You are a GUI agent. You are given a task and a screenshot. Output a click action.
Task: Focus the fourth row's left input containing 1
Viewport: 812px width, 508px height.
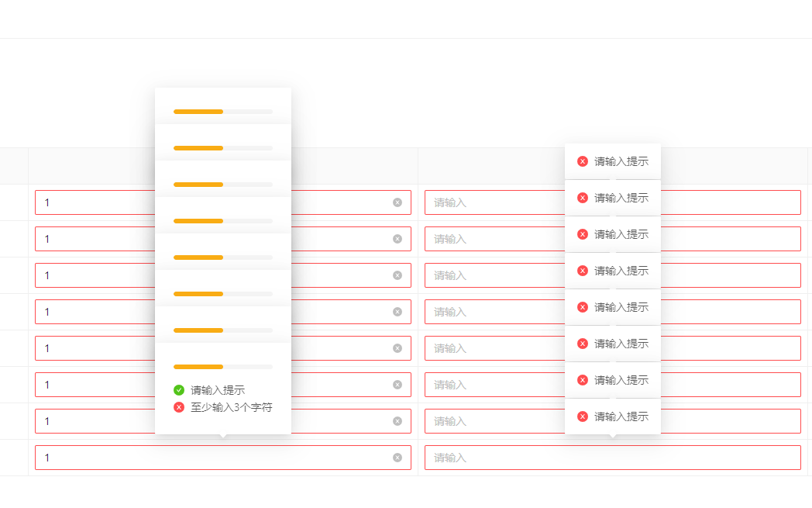[223, 312]
